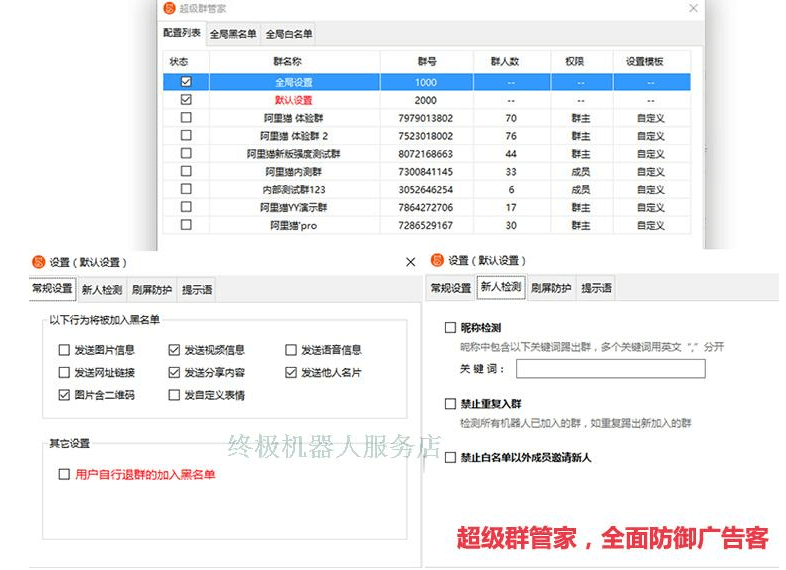The width and height of the screenshot is (786, 570).
Task: Click the logo icon in right 设置 window
Action: pos(437,260)
